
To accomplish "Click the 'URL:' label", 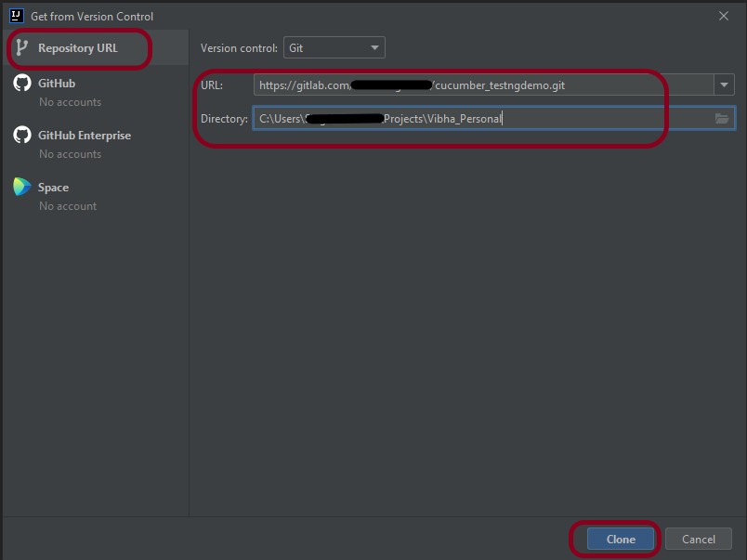I will pyautogui.click(x=212, y=85).
